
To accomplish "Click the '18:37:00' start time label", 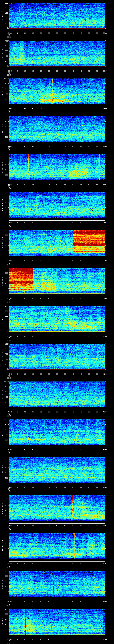I will pos(9,260).
